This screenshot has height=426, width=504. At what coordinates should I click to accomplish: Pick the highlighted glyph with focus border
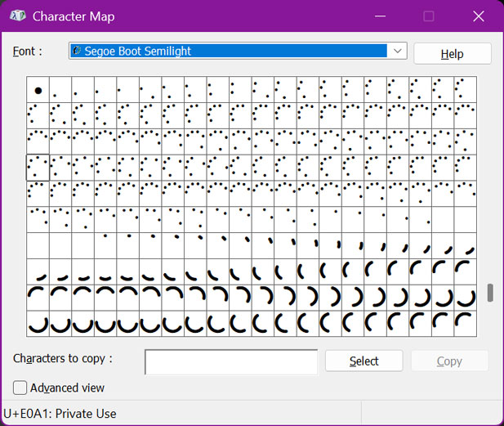coord(38,168)
